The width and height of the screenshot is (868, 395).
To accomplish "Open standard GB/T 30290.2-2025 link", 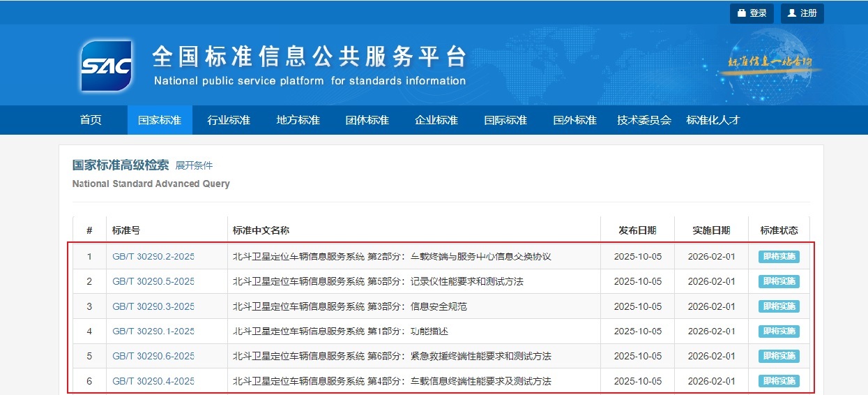I will pyautogui.click(x=153, y=257).
